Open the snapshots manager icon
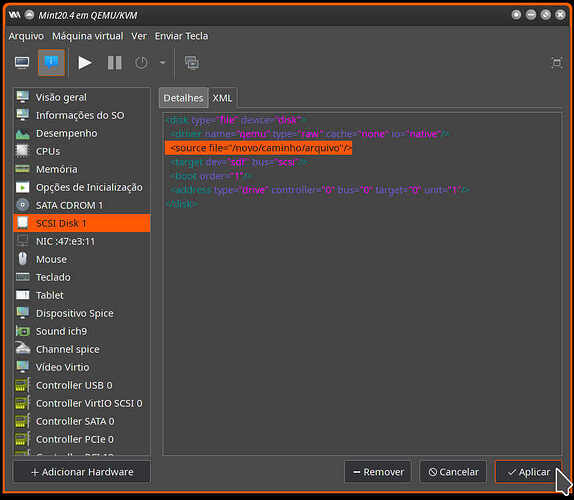This screenshot has height=500, width=574. point(192,63)
